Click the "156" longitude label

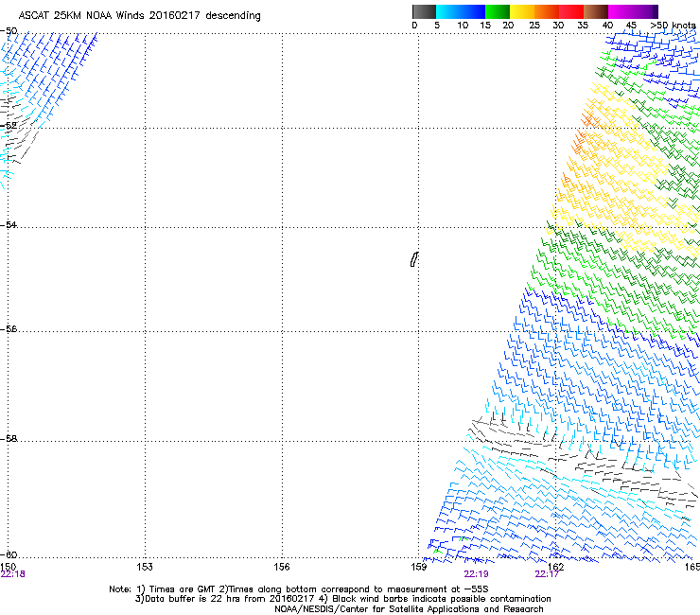pos(282,567)
